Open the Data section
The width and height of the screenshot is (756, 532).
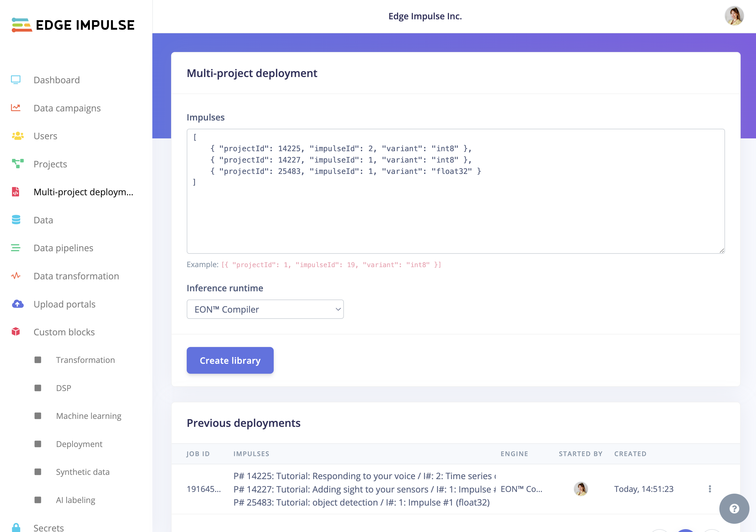pos(43,220)
